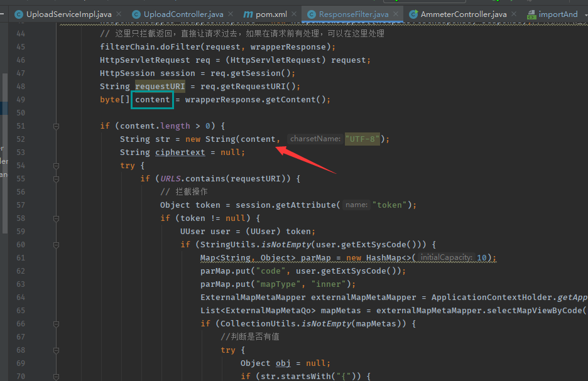Collapse the URLS.contains if block at line 55

tap(57, 179)
